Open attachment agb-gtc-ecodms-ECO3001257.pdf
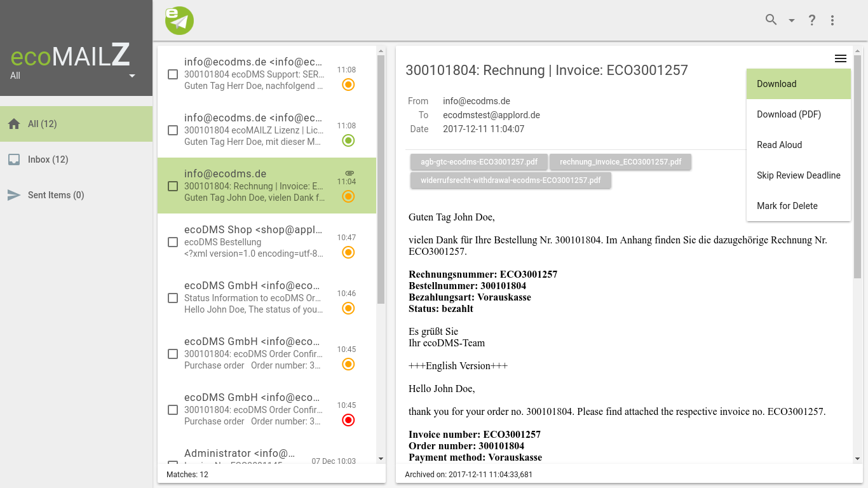The height and width of the screenshot is (488, 868). tap(479, 162)
